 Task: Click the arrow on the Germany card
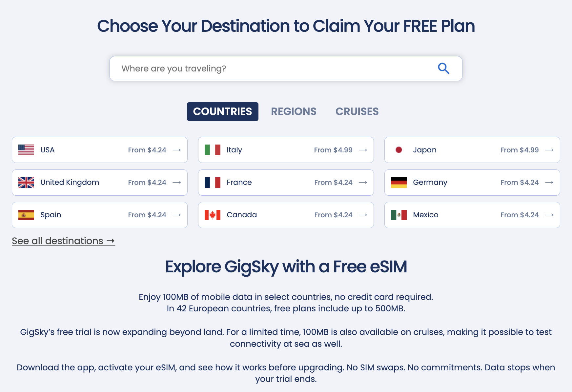[x=549, y=183]
